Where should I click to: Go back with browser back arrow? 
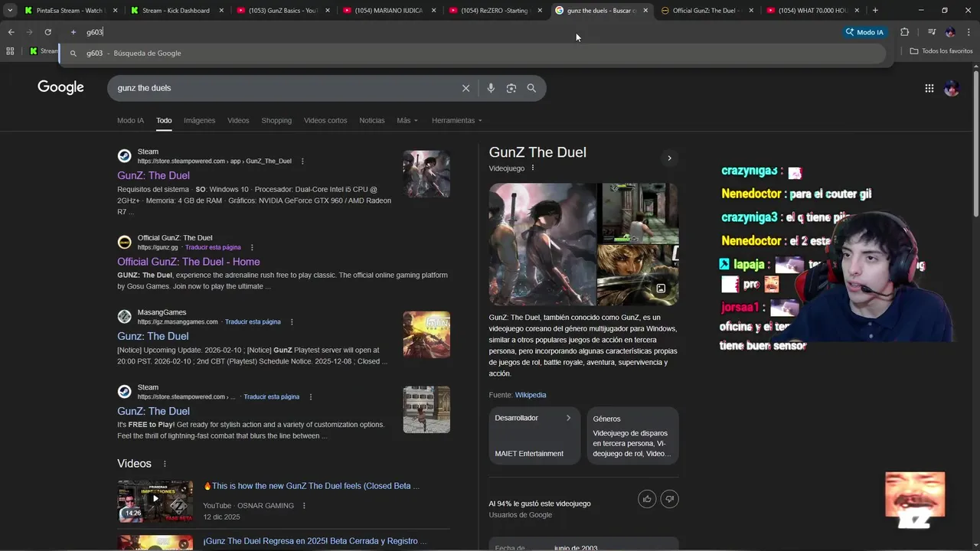(x=11, y=32)
